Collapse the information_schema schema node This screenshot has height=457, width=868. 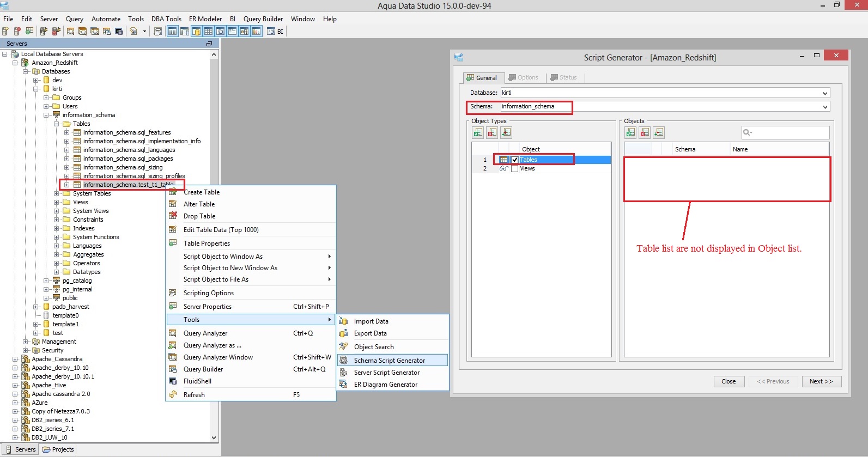46,115
